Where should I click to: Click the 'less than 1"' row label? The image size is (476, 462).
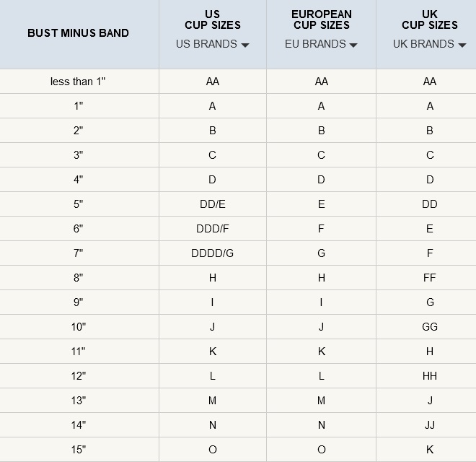78,82
